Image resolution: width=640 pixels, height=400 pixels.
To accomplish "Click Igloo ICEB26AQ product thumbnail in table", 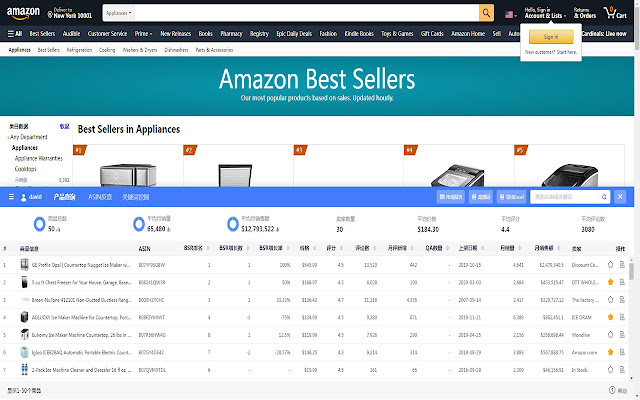I will pyautogui.click(x=24, y=352).
